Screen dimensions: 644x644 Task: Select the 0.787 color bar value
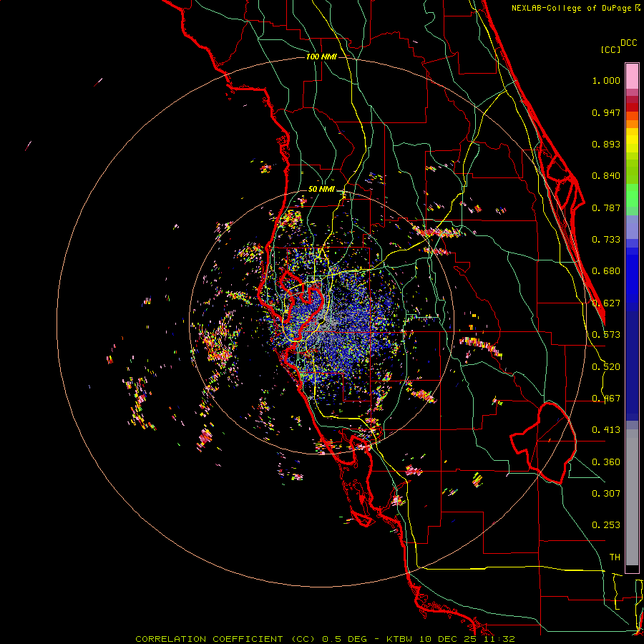[606, 208]
